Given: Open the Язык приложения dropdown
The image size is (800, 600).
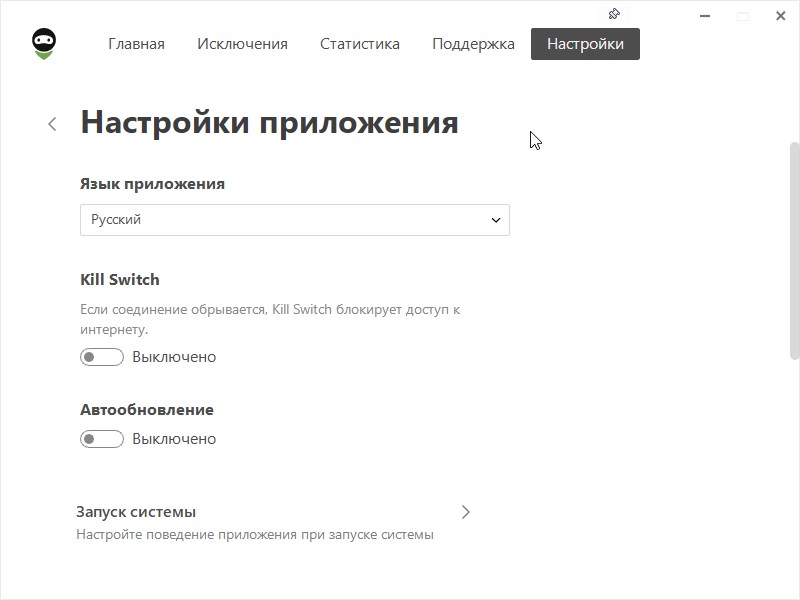Looking at the screenshot, I should coord(294,220).
